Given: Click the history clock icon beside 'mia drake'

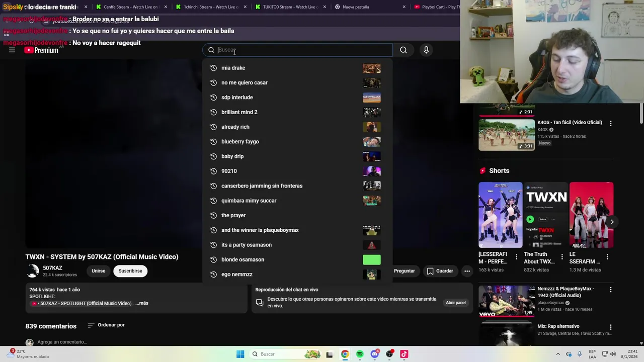Looking at the screenshot, I should coord(214,68).
